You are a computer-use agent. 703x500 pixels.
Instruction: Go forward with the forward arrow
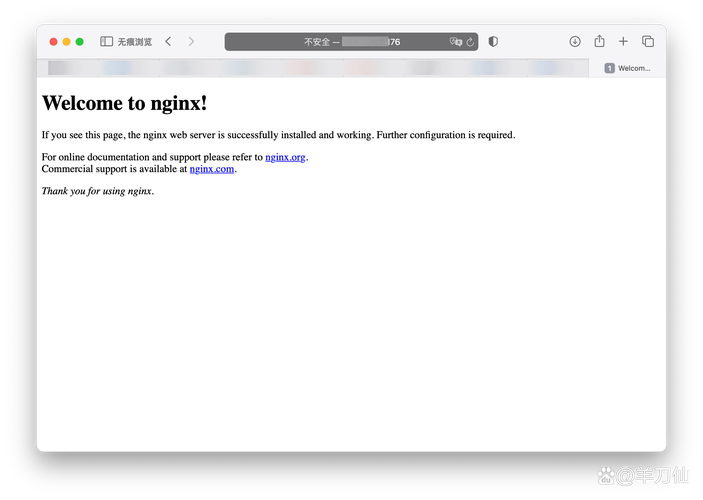(191, 42)
